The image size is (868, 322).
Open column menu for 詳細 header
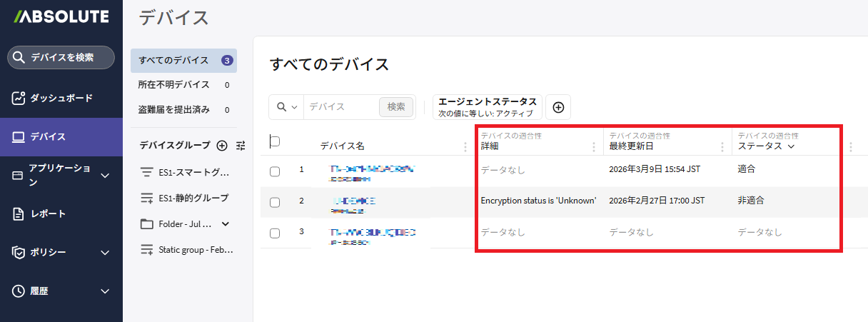(594, 147)
